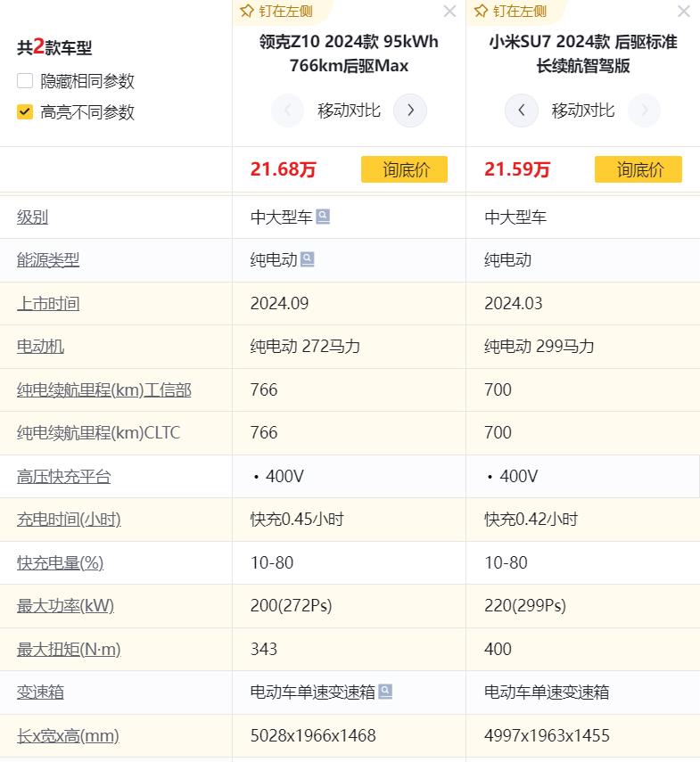
Task: Select the 21.59万 price text
Action: [x=516, y=169]
